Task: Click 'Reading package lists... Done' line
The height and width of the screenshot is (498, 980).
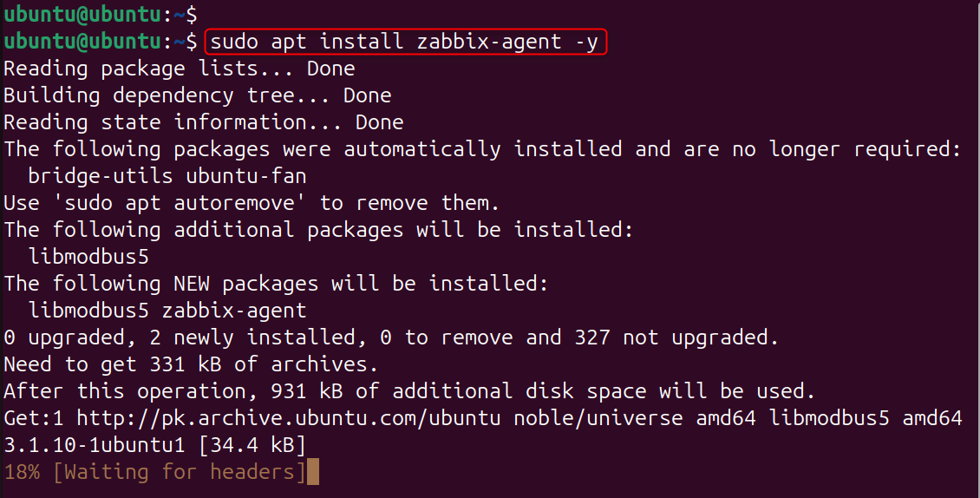Action: (x=179, y=68)
